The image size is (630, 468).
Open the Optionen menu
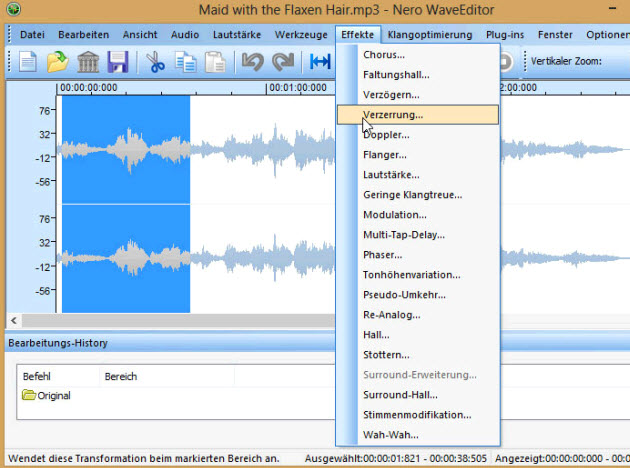pos(608,35)
